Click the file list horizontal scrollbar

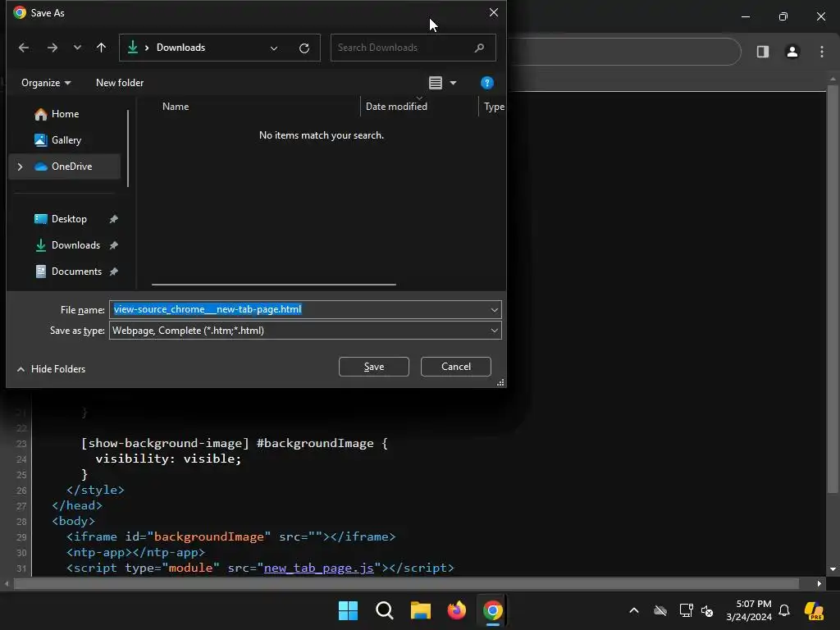274,285
